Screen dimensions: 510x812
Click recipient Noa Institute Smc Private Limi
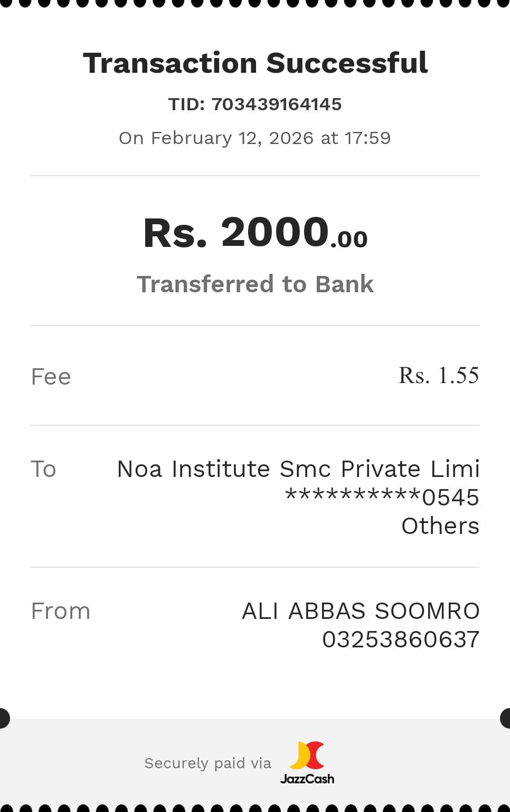298,469
